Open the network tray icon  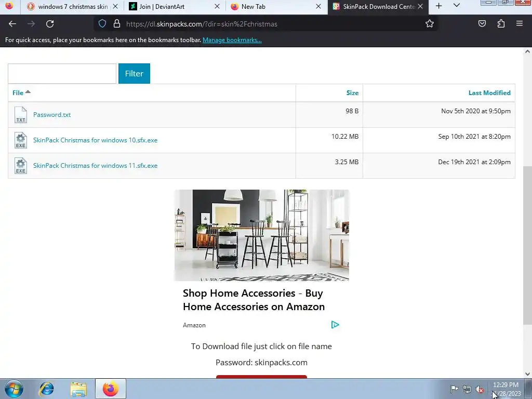pyautogui.click(x=467, y=389)
